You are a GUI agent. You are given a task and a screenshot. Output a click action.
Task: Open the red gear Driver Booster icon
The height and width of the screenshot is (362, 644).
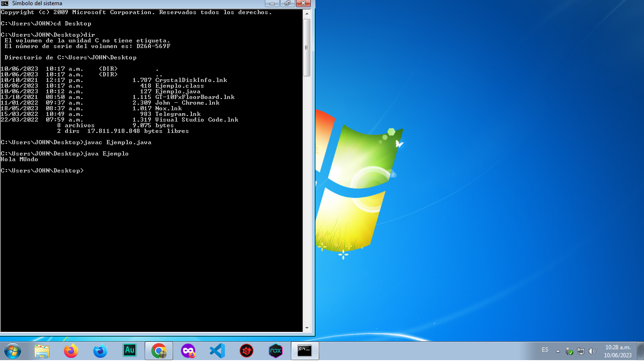(x=247, y=351)
